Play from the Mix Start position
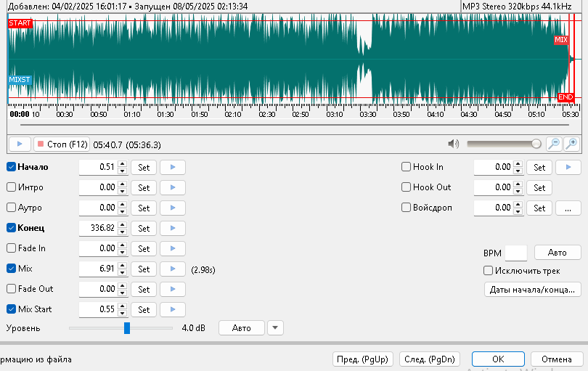 [173, 309]
